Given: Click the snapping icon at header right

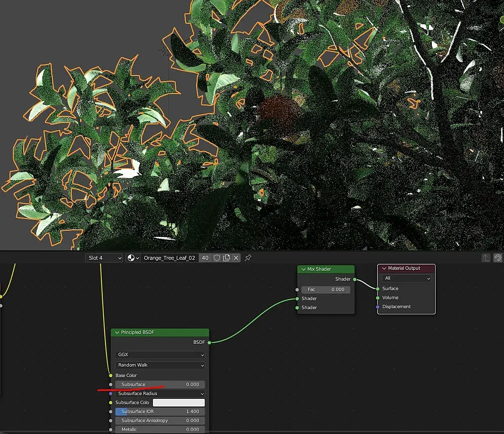Looking at the screenshot, I should pyautogui.click(x=497, y=258).
